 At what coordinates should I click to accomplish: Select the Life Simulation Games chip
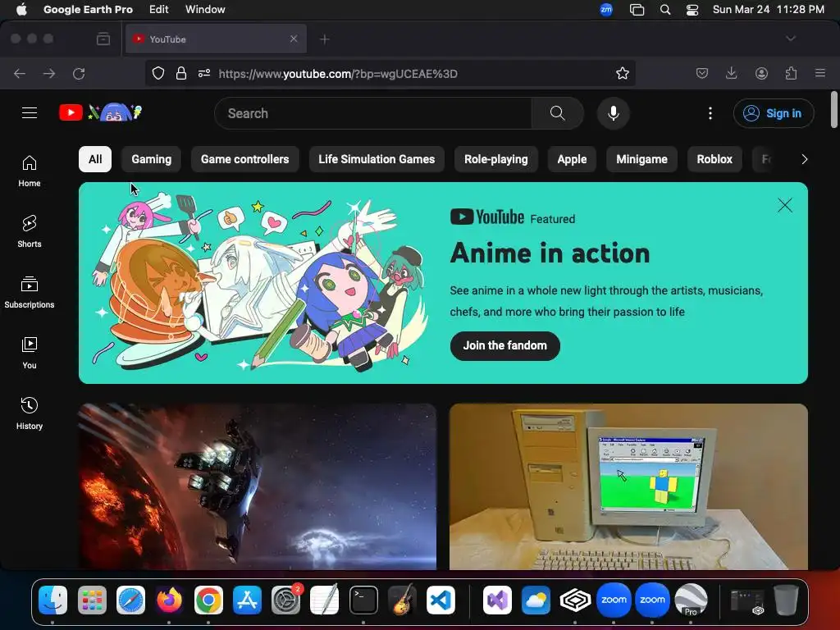tap(377, 159)
